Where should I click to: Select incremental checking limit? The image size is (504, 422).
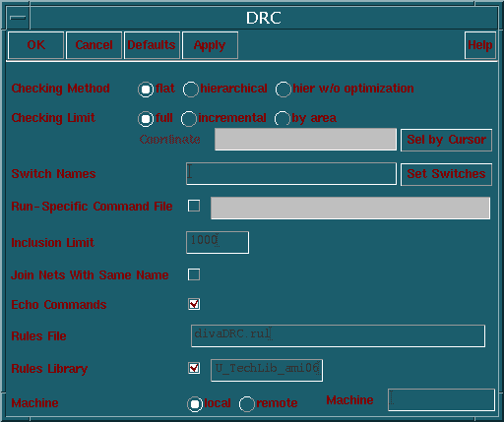click(189, 119)
